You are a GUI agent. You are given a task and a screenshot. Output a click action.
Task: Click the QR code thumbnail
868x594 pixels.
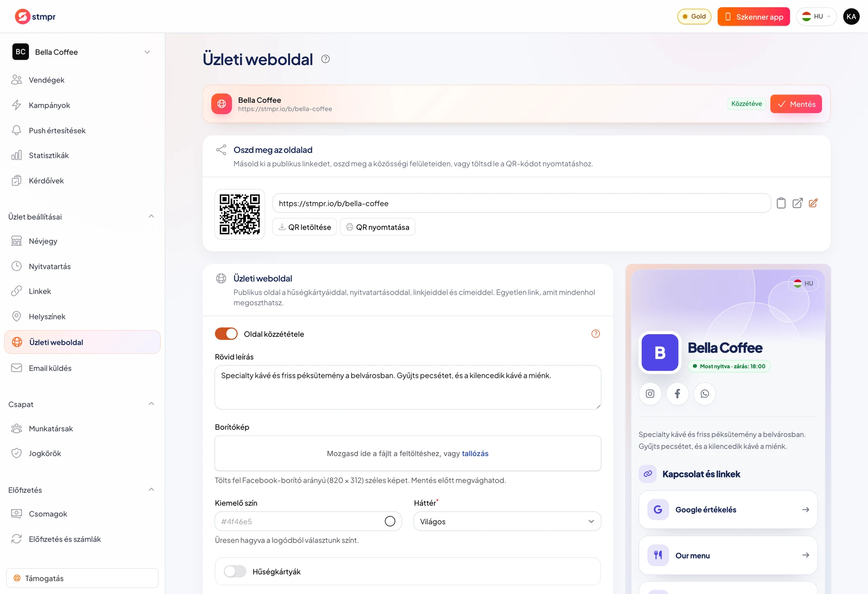click(x=240, y=214)
